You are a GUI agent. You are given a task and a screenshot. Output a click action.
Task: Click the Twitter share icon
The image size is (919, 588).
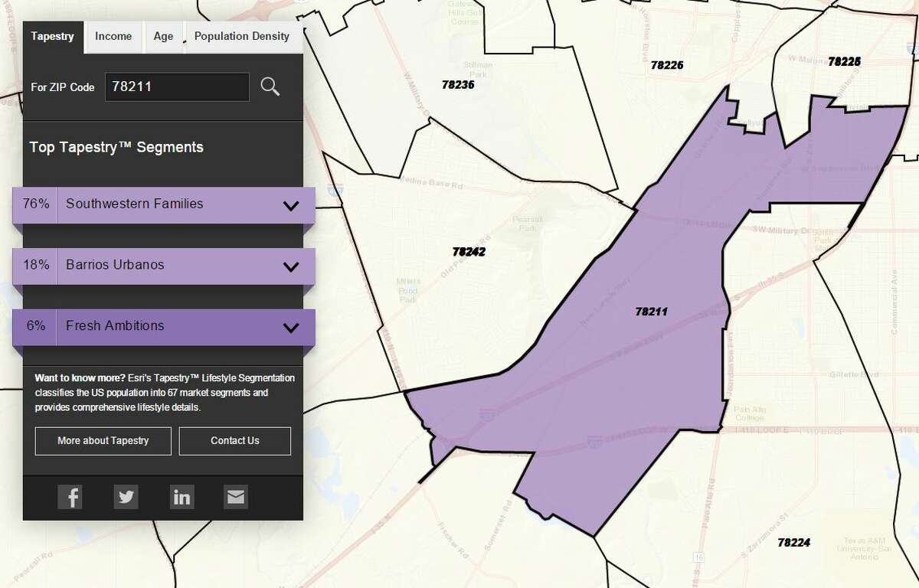point(126,496)
